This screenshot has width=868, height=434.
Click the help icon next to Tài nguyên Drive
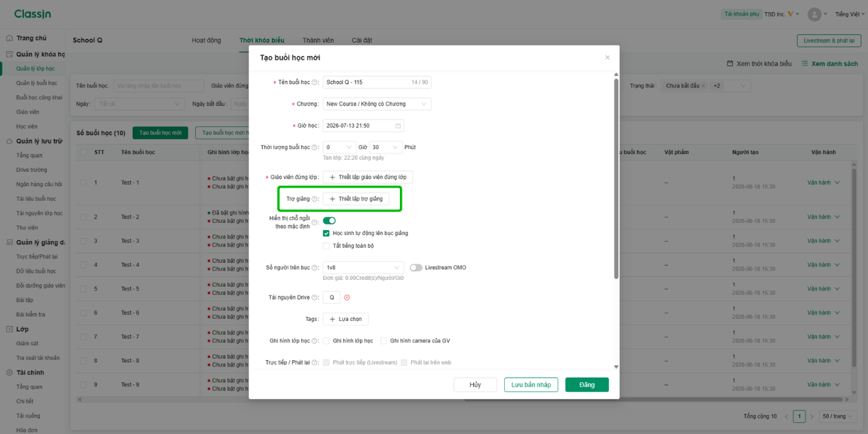(315, 298)
